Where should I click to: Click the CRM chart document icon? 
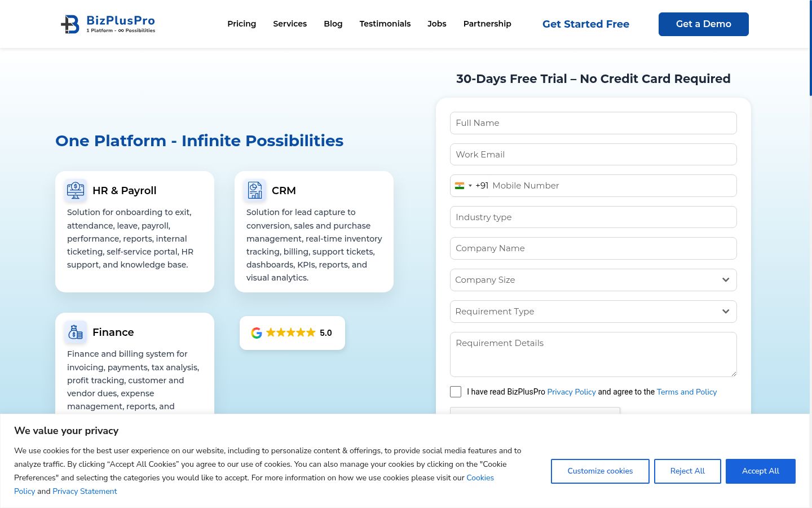[x=255, y=190]
